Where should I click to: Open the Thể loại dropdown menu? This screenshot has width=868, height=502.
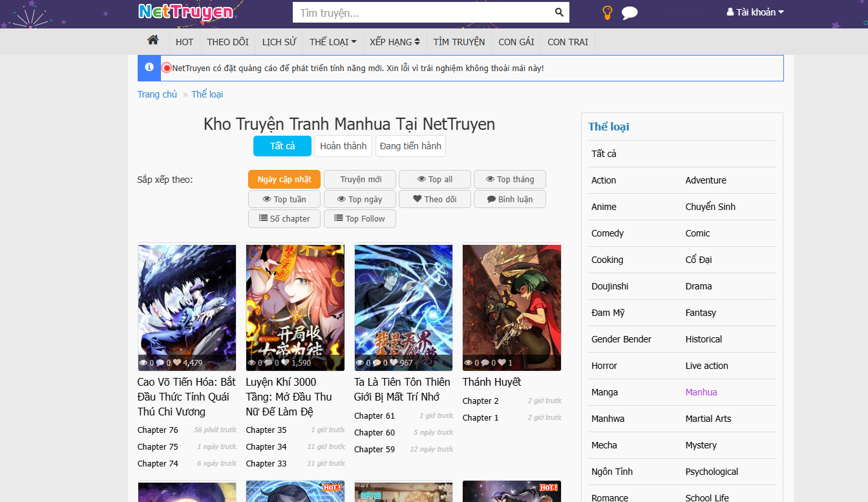tap(333, 42)
